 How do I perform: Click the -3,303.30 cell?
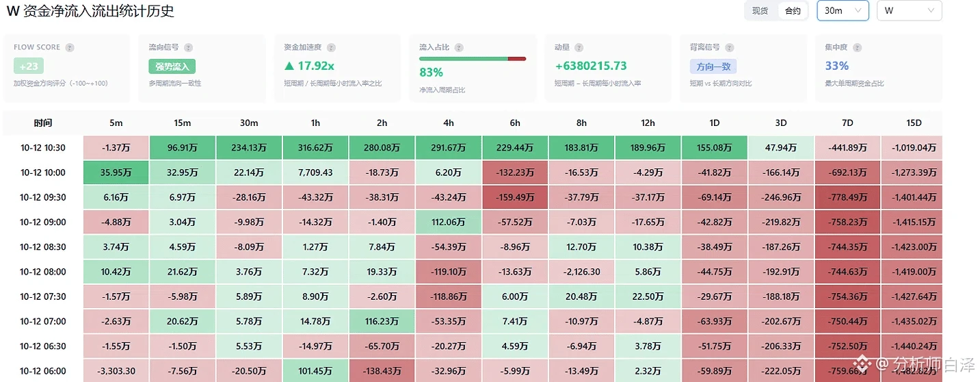116,371
